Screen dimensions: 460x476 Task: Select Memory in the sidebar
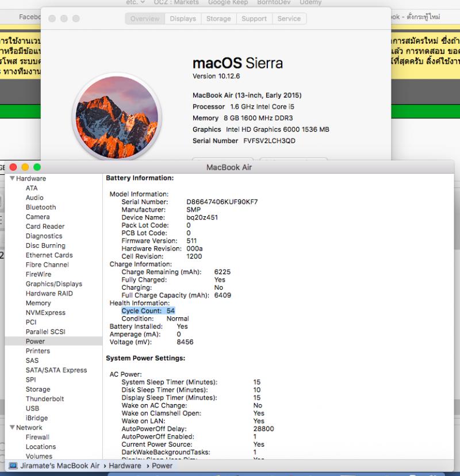[x=39, y=303]
